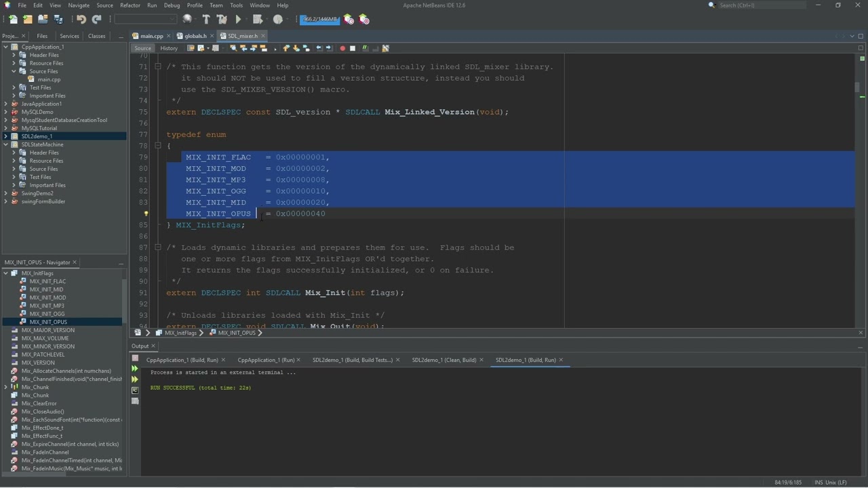868x488 pixels.
Task: Click the Start Macro Recording red circle icon
Action: pyautogui.click(x=342, y=48)
